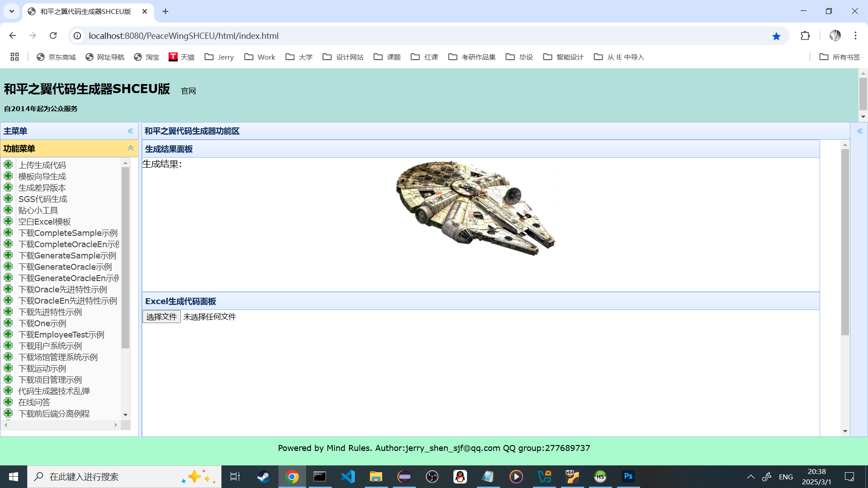Image resolution: width=868 pixels, height=488 pixels.
Task: Open the tab search dropdown arrow
Action: tap(12, 11)
